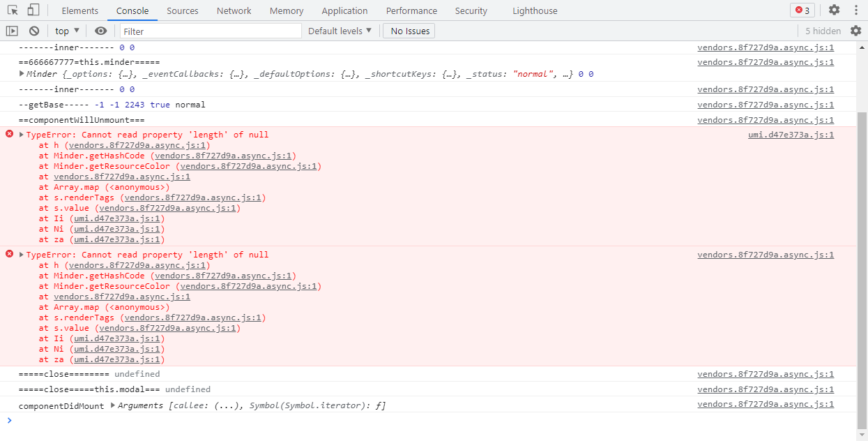The width and height of the screenshot is (868, 441).
Task: Select the Security tab
Action: [471, 10]
